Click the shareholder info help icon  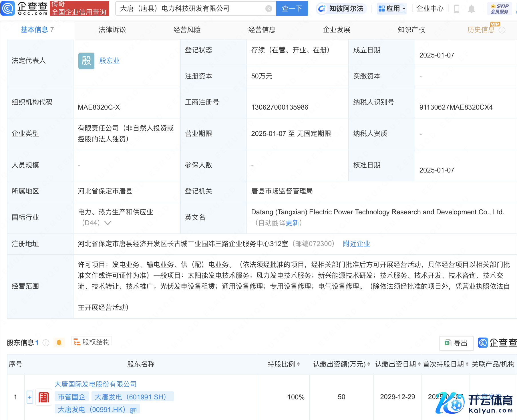tap(46, 343)
